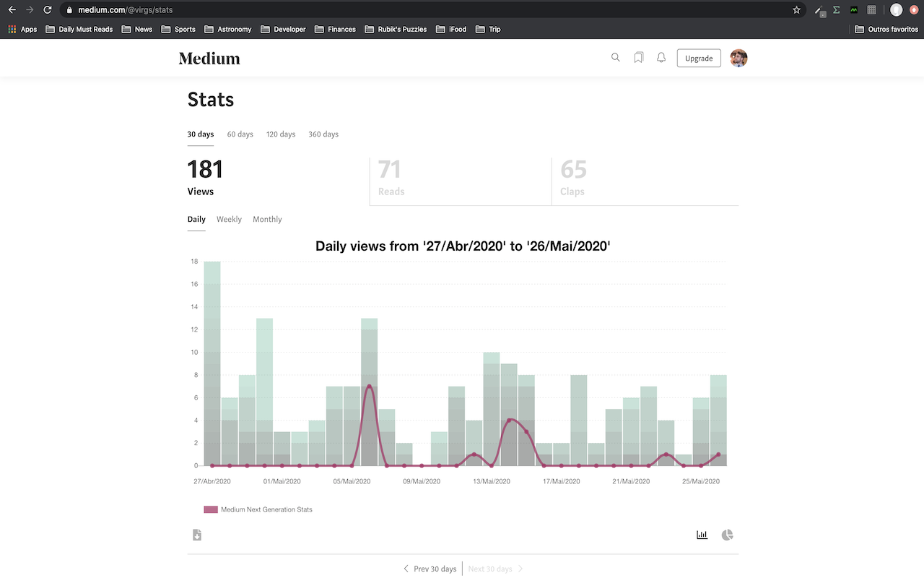Go to Prev 30 days
Image resolution: width=924 pixels, height=578 pixels.
(x=430, y=569)
